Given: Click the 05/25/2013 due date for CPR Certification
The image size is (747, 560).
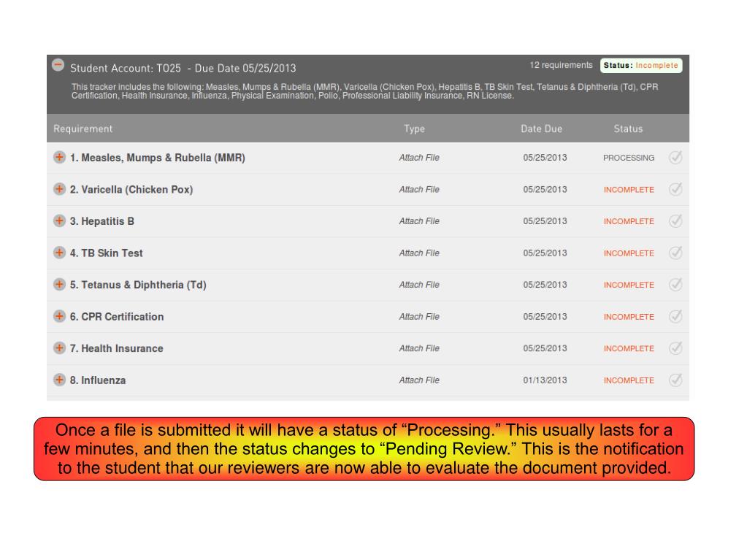Looking at the screenshot, I should pos(545,317).
